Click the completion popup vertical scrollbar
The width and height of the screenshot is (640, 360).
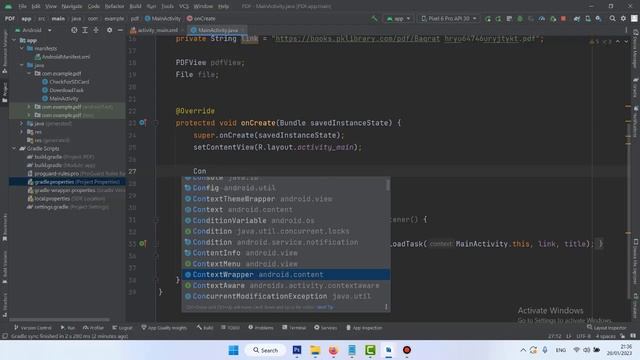point(387,185)
